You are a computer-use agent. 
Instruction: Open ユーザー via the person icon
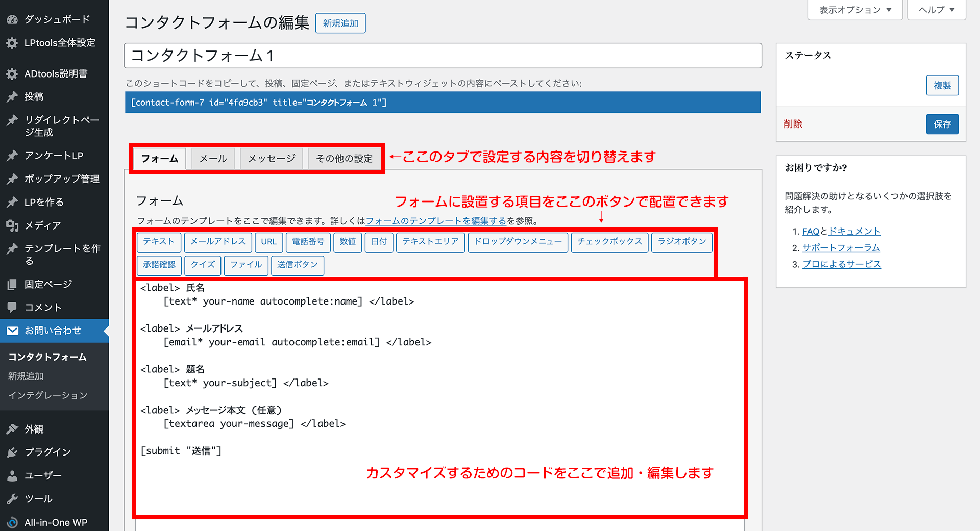tap(12, 475)
